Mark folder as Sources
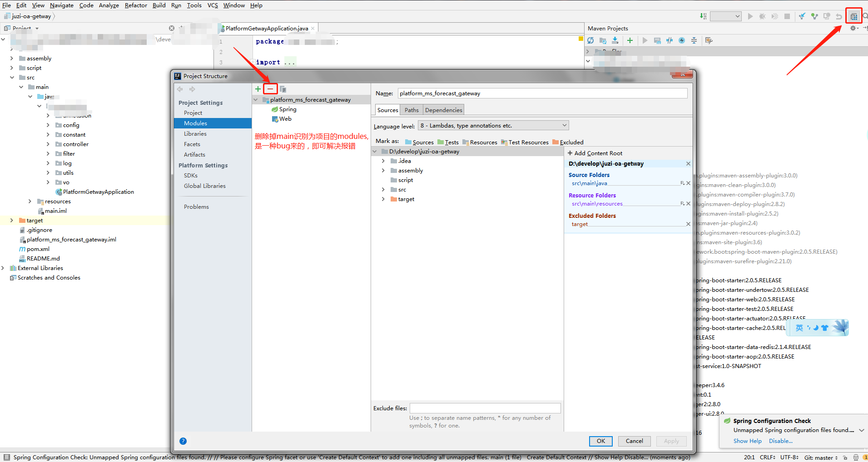Screen dimensions: 868x462 pos(419,142)
